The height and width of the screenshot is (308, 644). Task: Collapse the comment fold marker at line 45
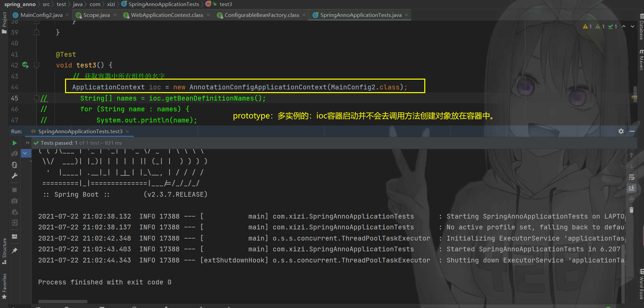point(37,98)
